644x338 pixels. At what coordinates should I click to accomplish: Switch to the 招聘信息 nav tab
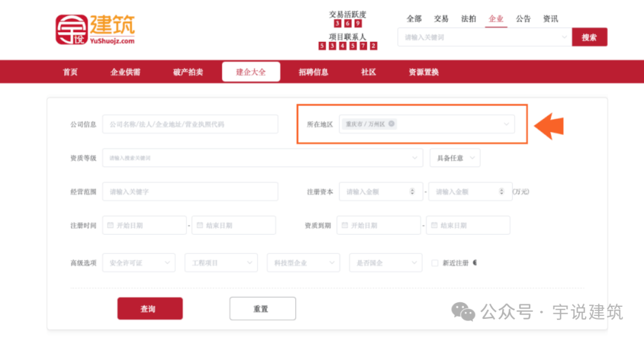[313, 72]
